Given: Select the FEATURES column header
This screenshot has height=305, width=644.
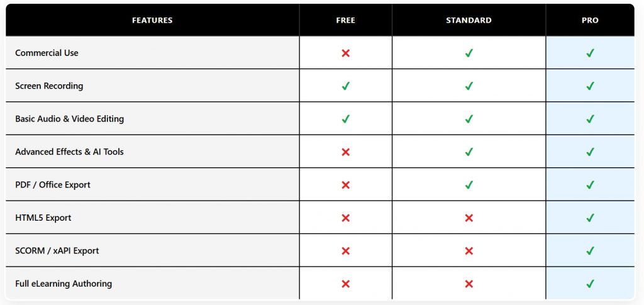Looking at the screenshot, I should coord(152,20).
